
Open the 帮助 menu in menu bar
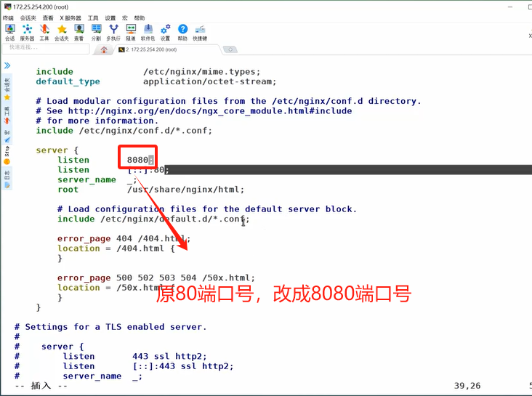point(139,18)
